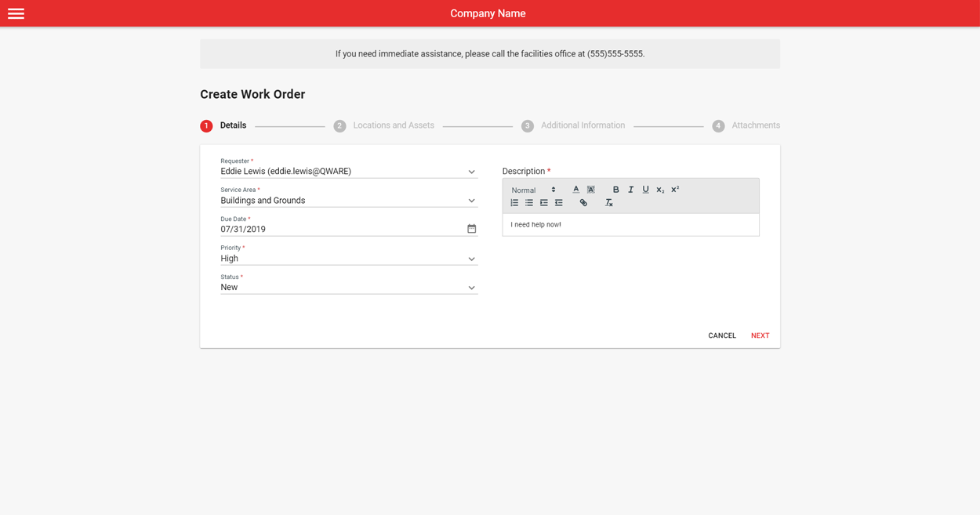
Task: Open the Status dropdown
Action: [x=471, y=287]
